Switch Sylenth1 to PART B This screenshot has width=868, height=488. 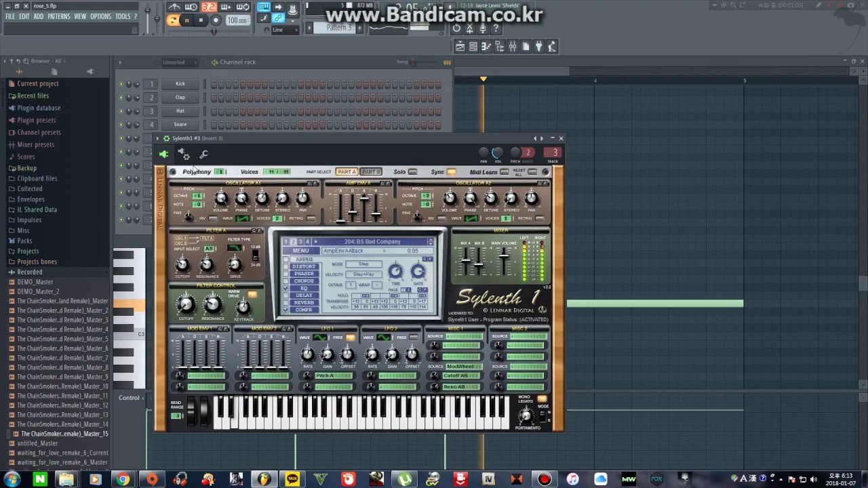[371, 172]
